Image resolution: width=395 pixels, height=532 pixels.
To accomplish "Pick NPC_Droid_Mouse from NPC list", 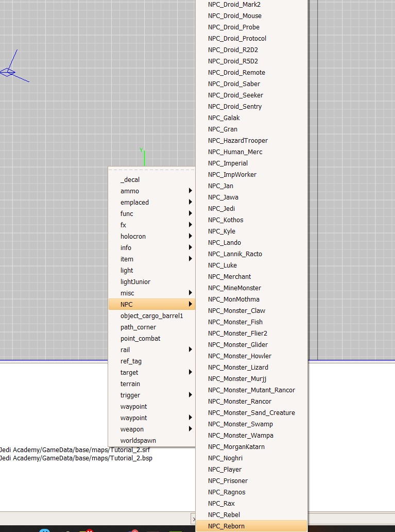I will click(x=252, y=15).
